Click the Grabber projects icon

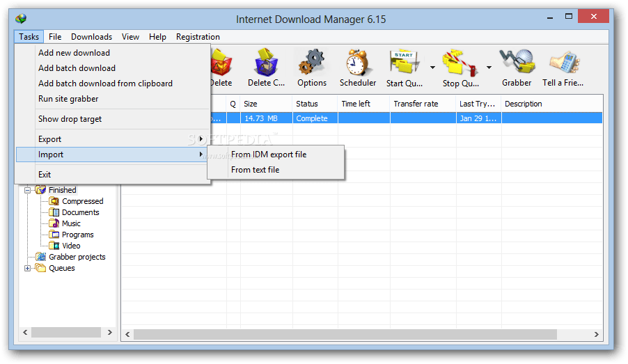[x=40, y=257]
